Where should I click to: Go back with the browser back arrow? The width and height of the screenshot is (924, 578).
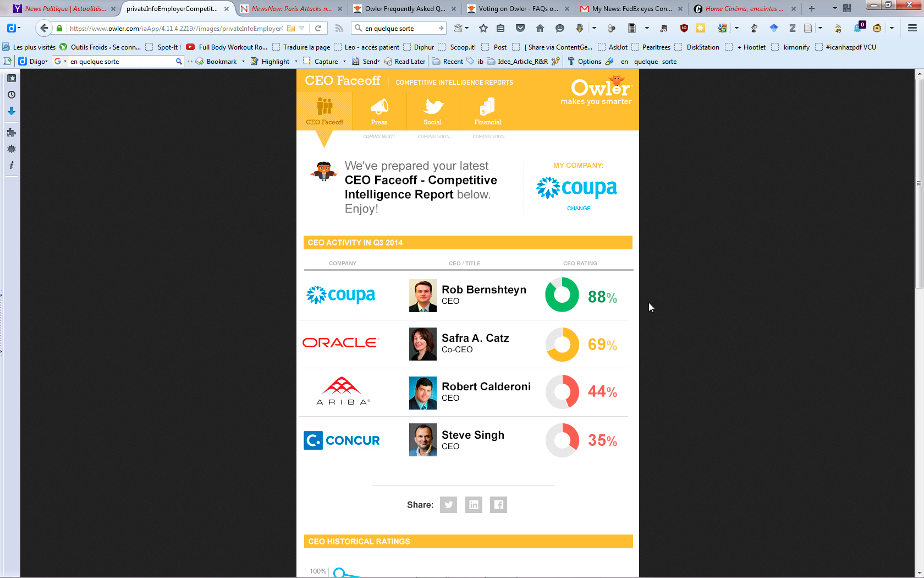pos(44,28)
